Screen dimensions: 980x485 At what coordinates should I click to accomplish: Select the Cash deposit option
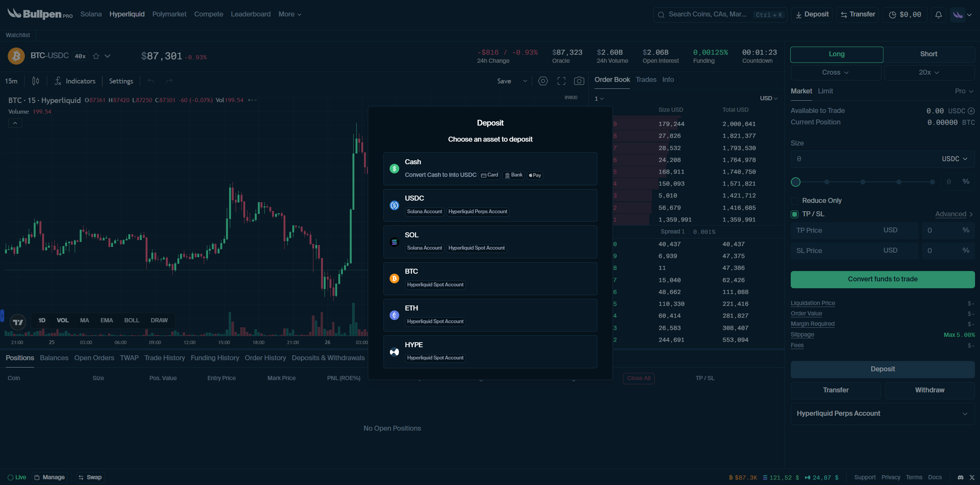click(x=490, y=168)
